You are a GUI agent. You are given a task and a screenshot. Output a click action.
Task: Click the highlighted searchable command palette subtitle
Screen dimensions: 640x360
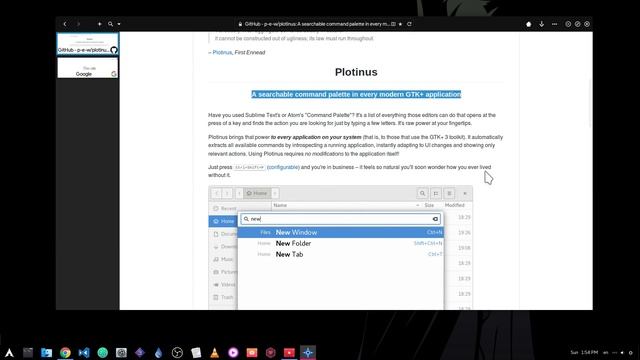coord(356,94)
